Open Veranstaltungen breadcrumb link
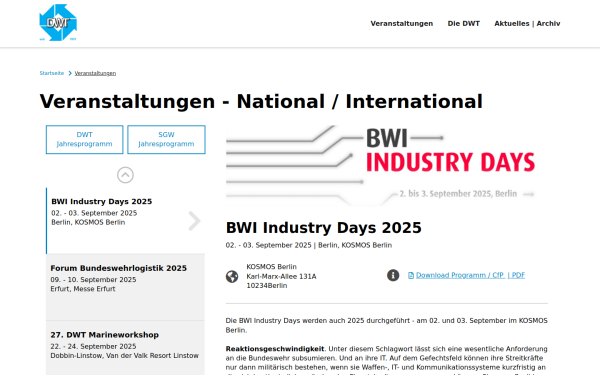Viewport: 600px width, 375px height. [95, 73]
